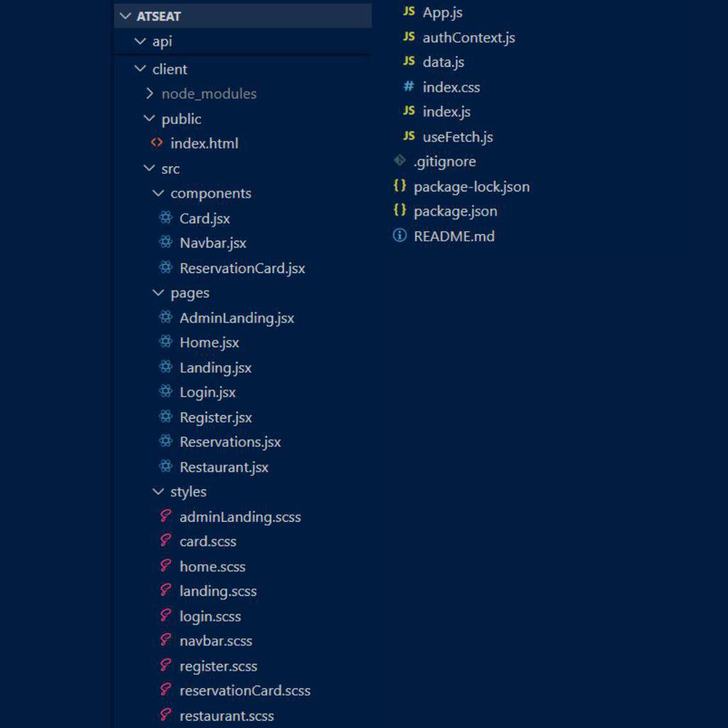Viewport: 728px width, 728px height.
Task: Click the Sass icon beside adminLanding.scss
Action: pyautogui.click(x=166, y=516)
